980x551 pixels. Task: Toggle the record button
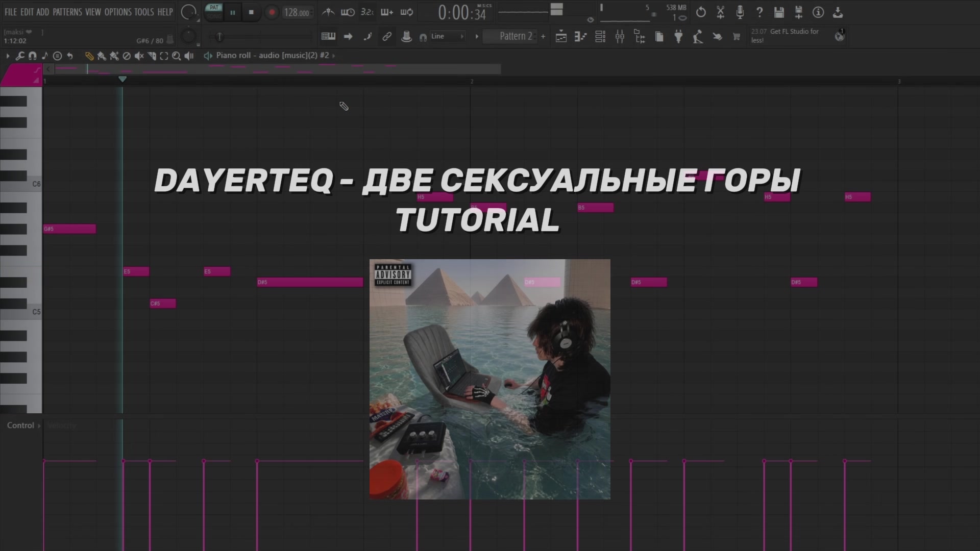pyautogui.click(x=272, y=12)
